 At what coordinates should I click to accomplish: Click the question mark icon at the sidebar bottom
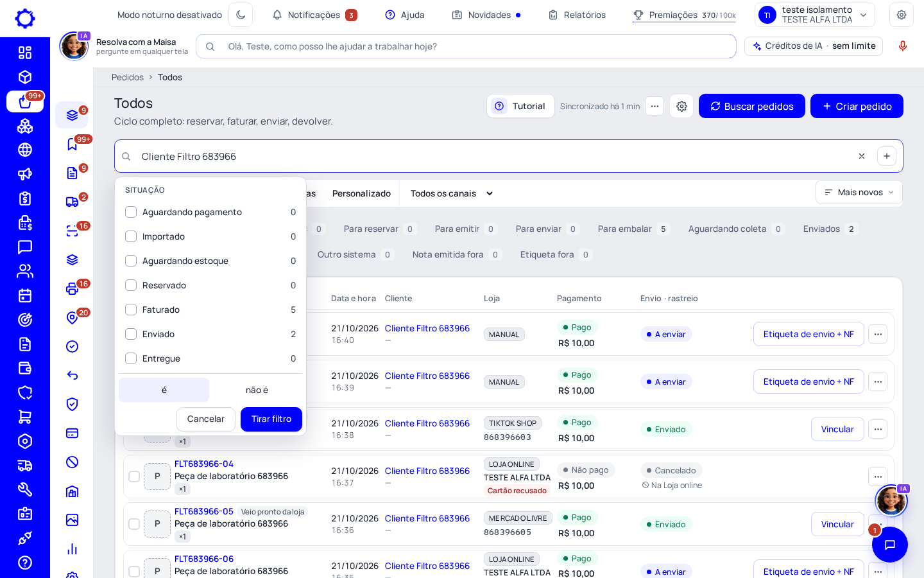coord(25,563)
